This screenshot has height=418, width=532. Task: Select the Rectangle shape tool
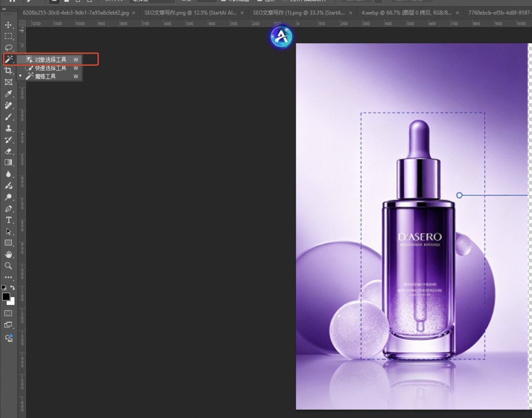pos(8,243)
